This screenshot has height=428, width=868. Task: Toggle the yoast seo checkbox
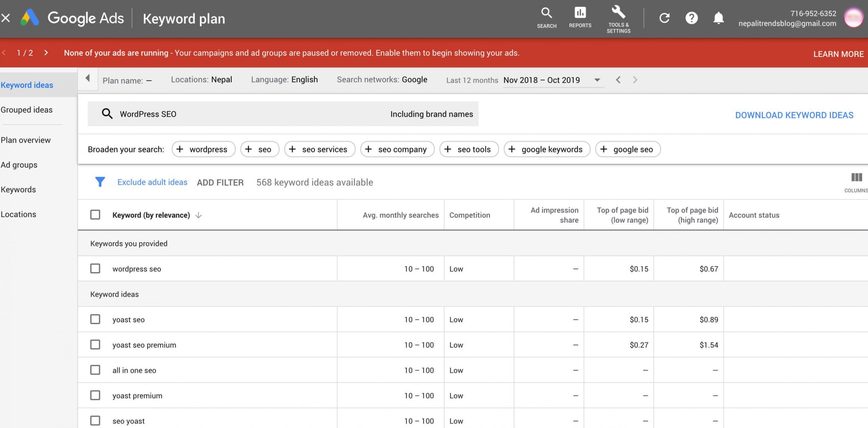pos(95,319)
